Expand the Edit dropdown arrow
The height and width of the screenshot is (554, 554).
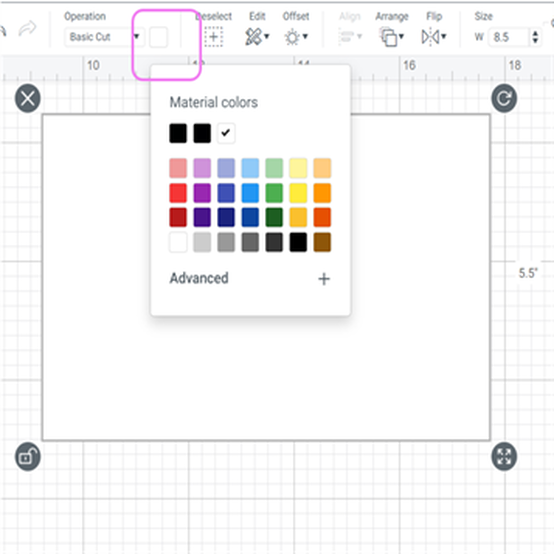point(267,36)
